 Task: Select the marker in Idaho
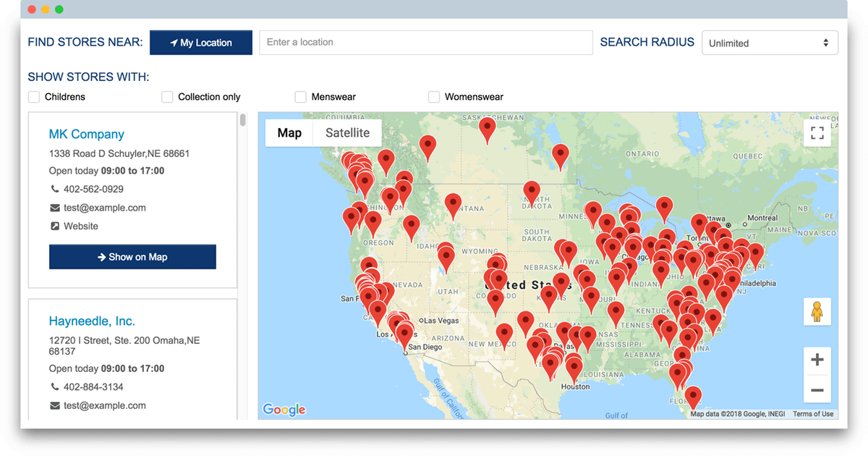tap(411, 228)
